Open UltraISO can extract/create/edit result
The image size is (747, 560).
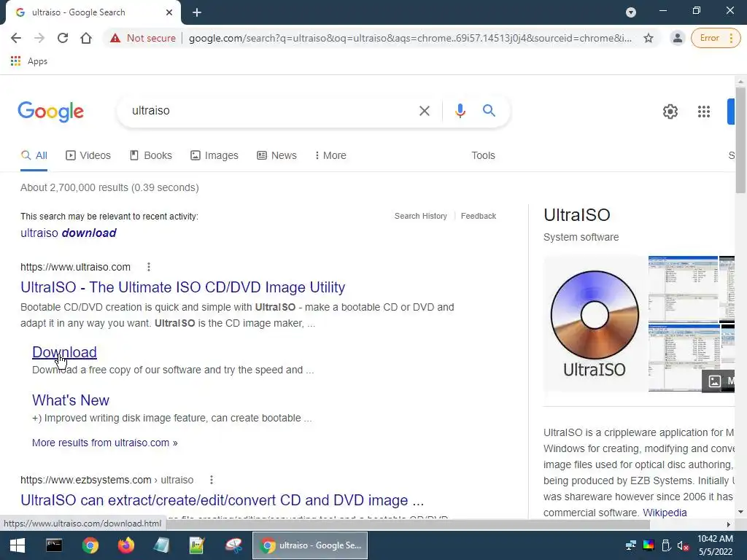coord(222,500)
